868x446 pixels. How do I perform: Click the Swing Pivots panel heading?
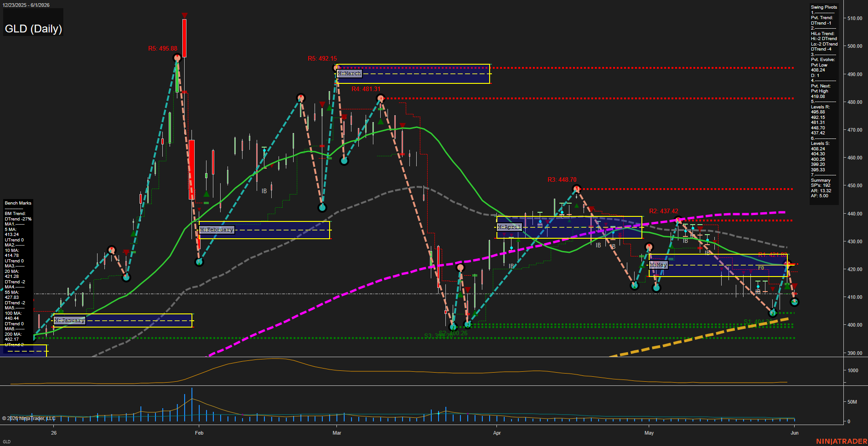pos(824,7)
